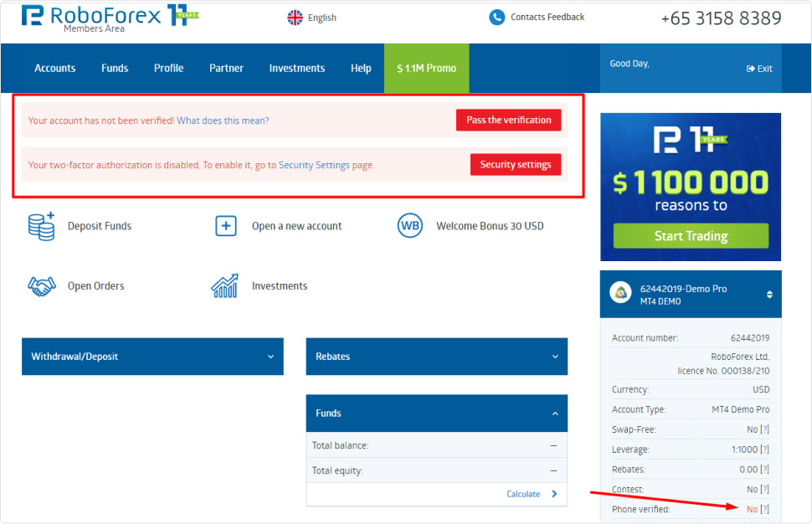The image size is (812, 524).
Task: Click the account number 62442019 value
Action: pos(750,338)
